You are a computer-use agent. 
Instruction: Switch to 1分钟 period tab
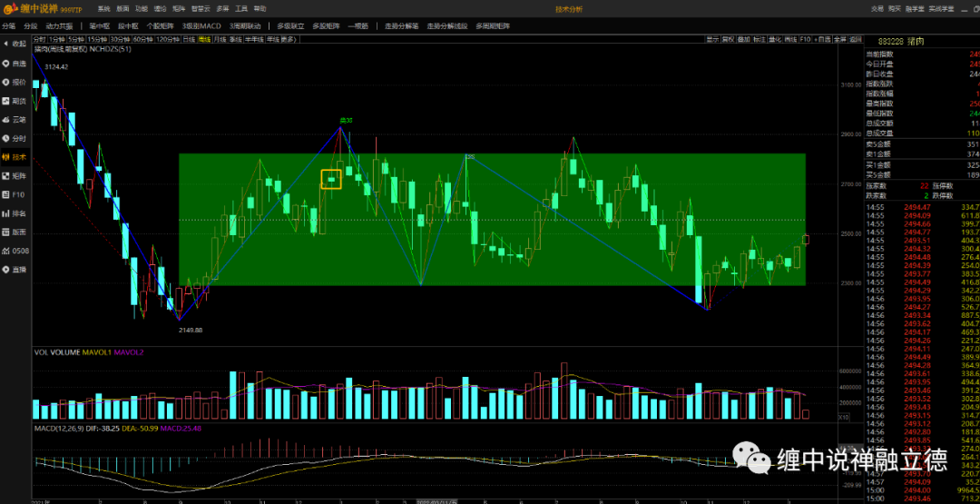pyautogui.click(x=57, y=39)
